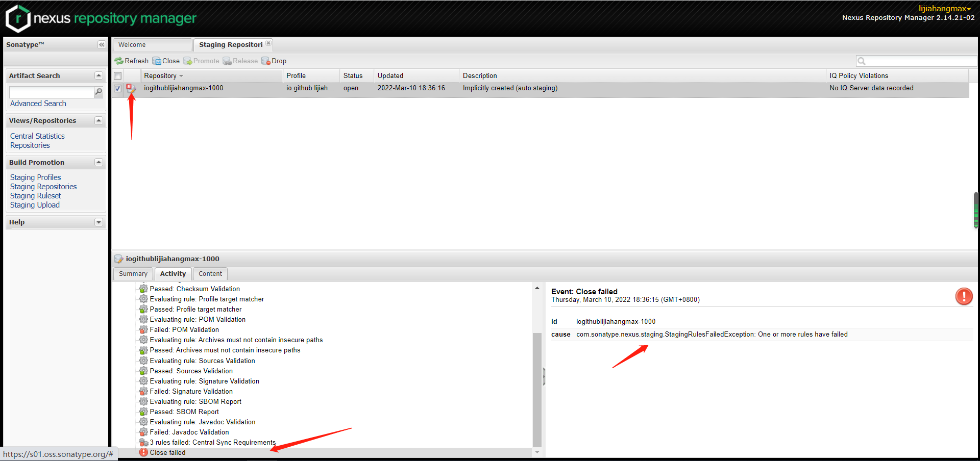Screen dimensions: 980x461
Task: Click the Artifact Search input field
Action: [x=52, y=92]
